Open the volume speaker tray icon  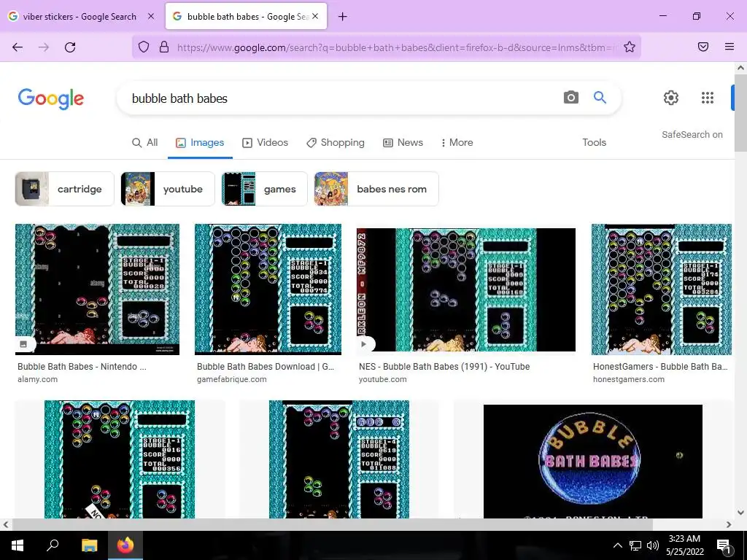pyautogui.click(x=653, y=545)
